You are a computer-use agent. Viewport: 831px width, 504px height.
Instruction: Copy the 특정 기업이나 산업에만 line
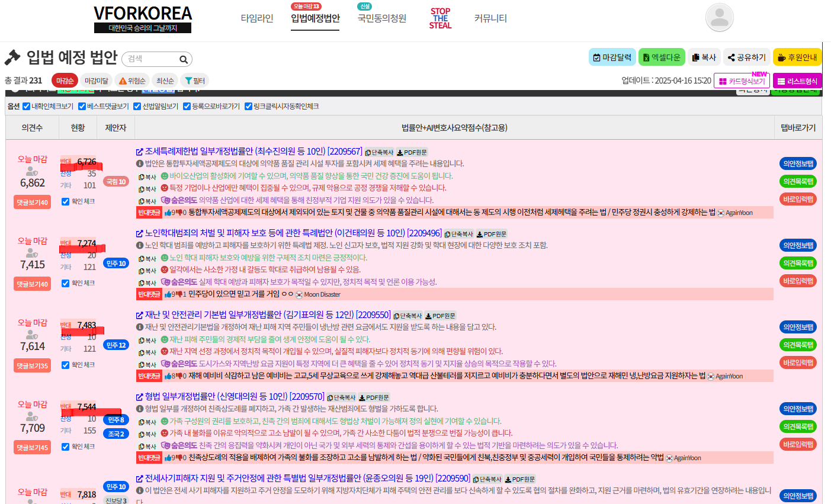[147, 189]
